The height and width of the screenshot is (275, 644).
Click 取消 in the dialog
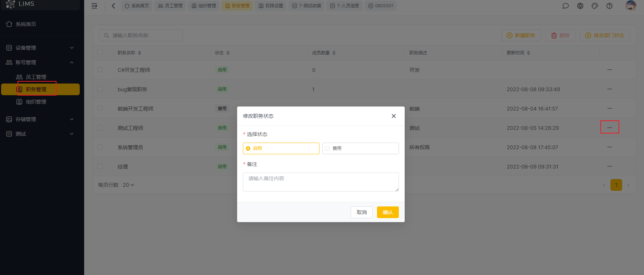point(362,212)
